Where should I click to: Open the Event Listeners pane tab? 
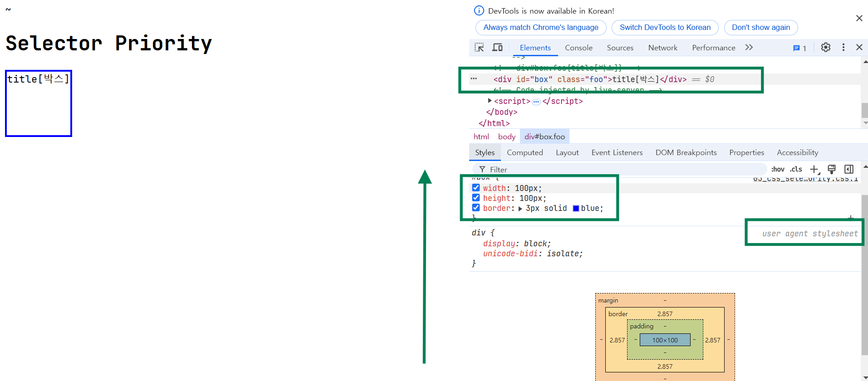pos(617,152)
